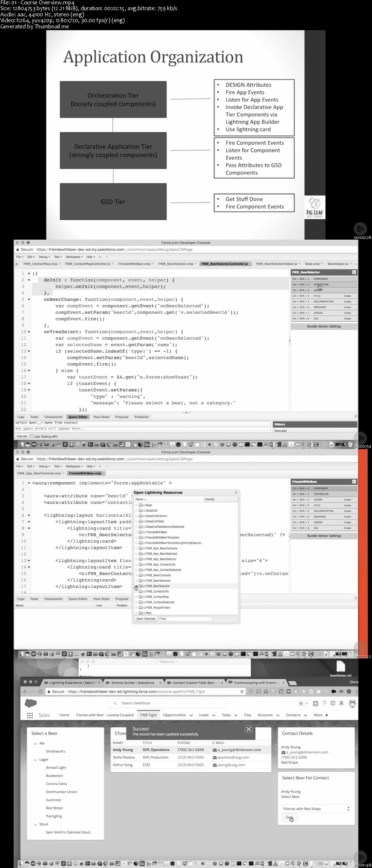Collapse the Lager beer category
This screenshot has width=372, height=868.
(35, 760)
